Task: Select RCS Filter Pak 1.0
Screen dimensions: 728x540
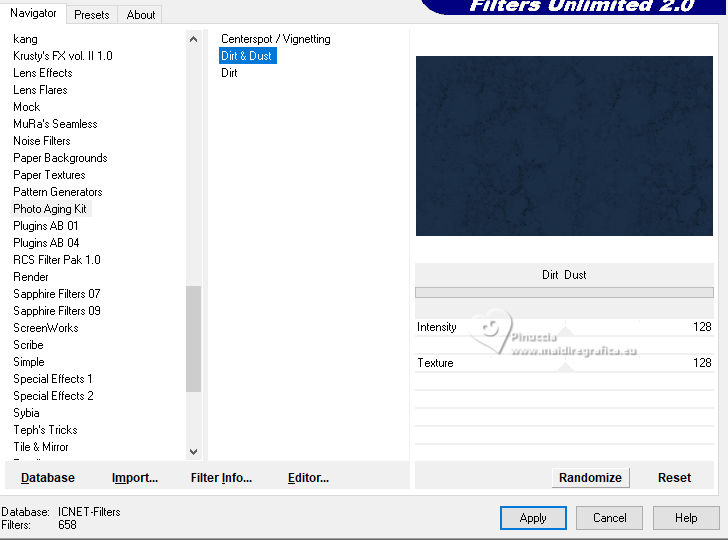Action: [57, 260]
